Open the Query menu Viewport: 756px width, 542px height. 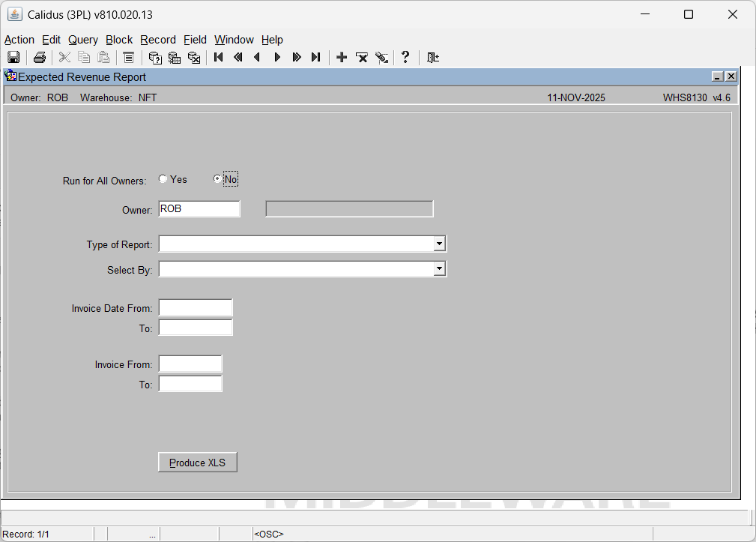(x=83, y=40)
